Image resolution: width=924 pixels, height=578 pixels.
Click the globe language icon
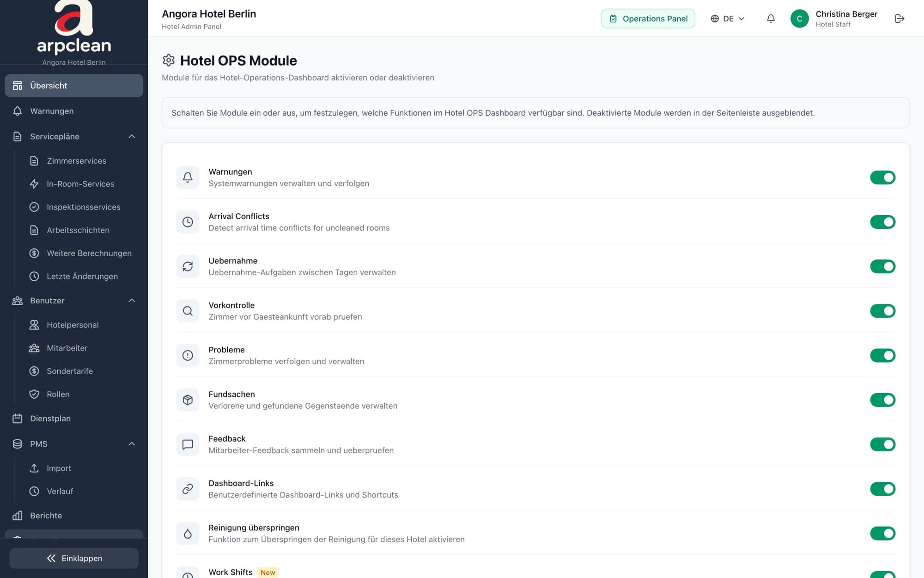click(x=715, y=18)
